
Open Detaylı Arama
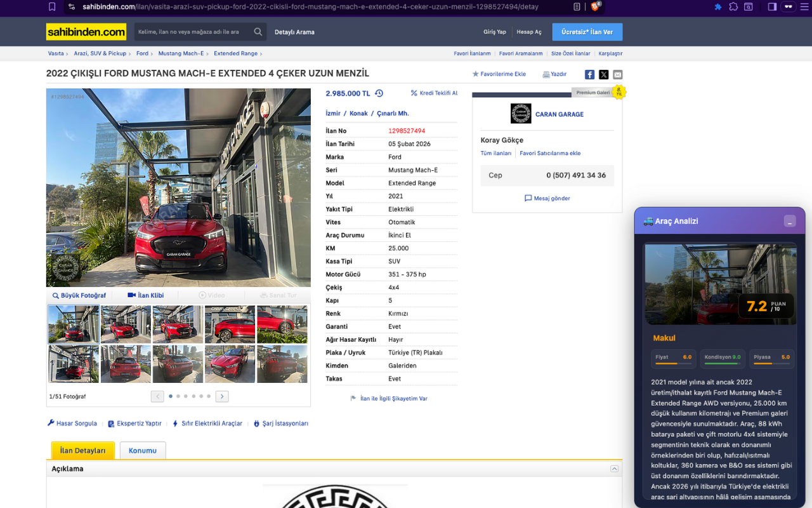(294, 32)
